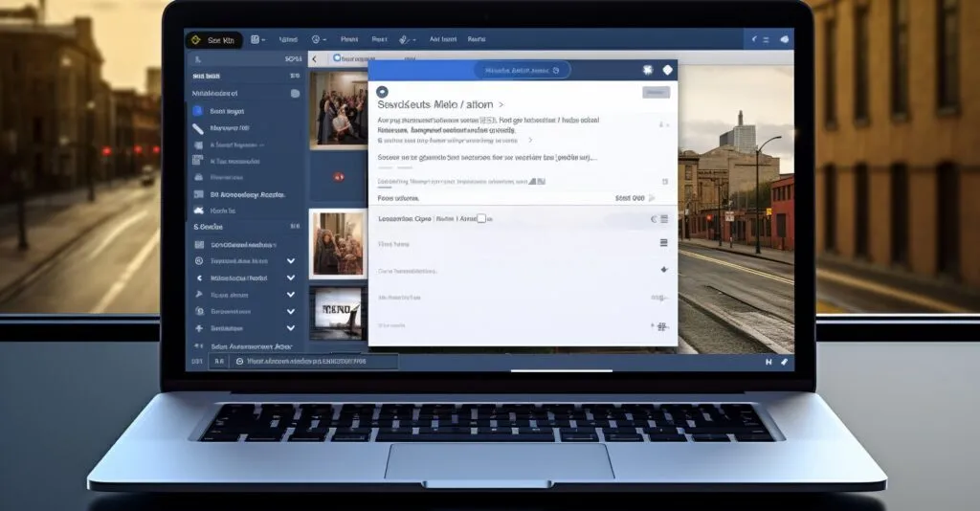Screen dimensions: 980x511
Task: Click the puzzle-piece icon in dialog header
Action: tap(648, 70)
